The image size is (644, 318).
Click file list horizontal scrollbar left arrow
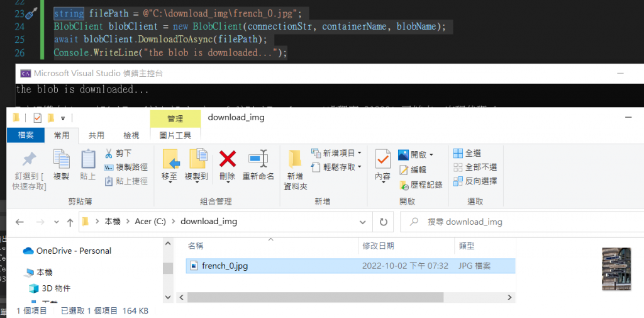point(181,297)
